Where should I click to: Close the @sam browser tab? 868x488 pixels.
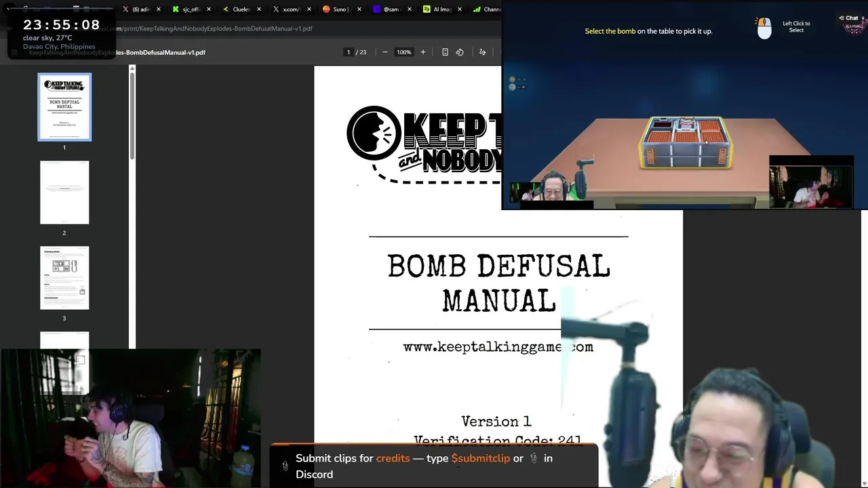pyautogui.click(x=409, y=9)
